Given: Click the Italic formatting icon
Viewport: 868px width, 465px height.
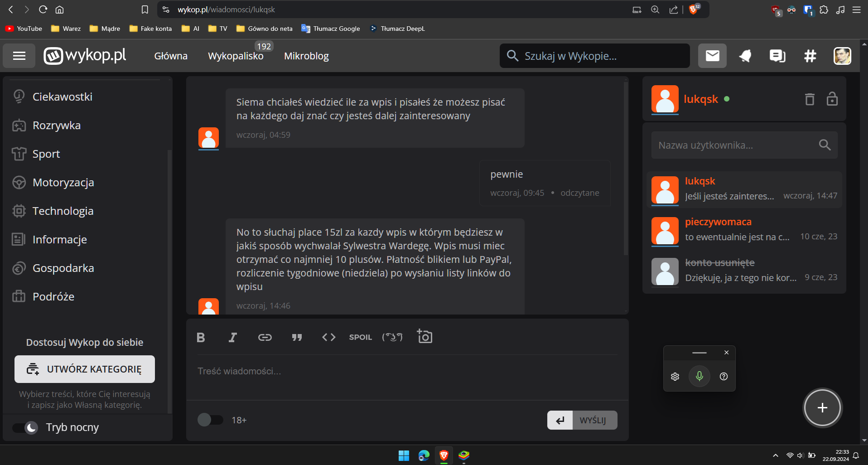Looking at the screenshot, I should pos(232,337).
